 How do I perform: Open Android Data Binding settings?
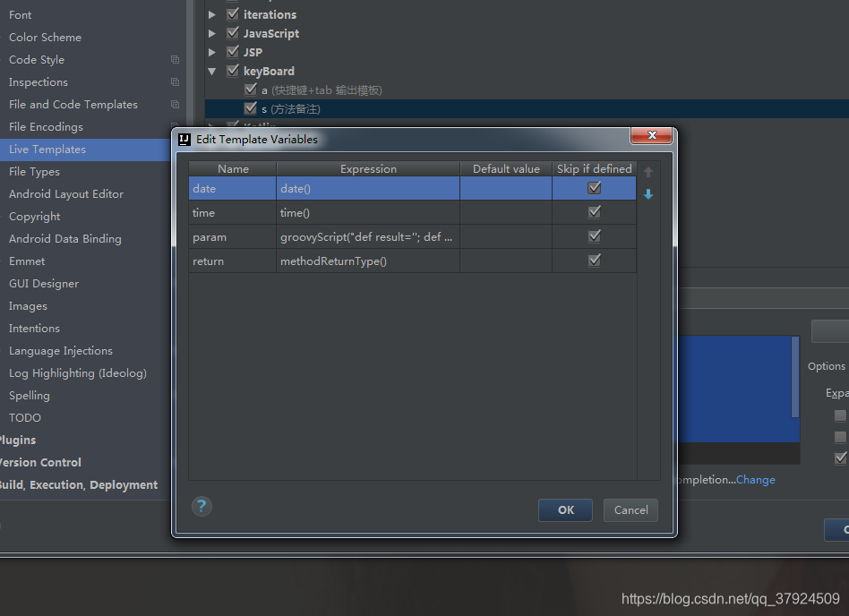[x=65, y=239]
